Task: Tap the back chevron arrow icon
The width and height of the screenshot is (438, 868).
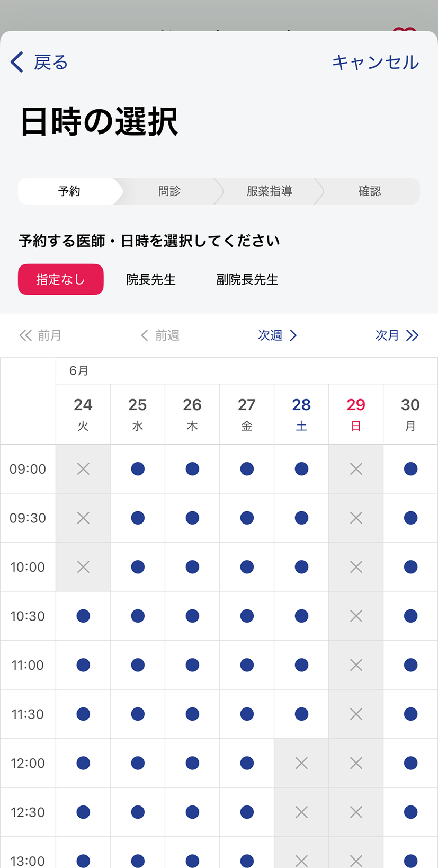Action: [17, 62]
